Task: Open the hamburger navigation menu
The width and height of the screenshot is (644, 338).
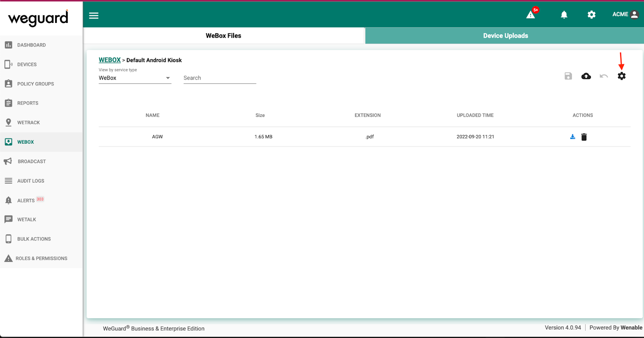Action: (94, 16)
